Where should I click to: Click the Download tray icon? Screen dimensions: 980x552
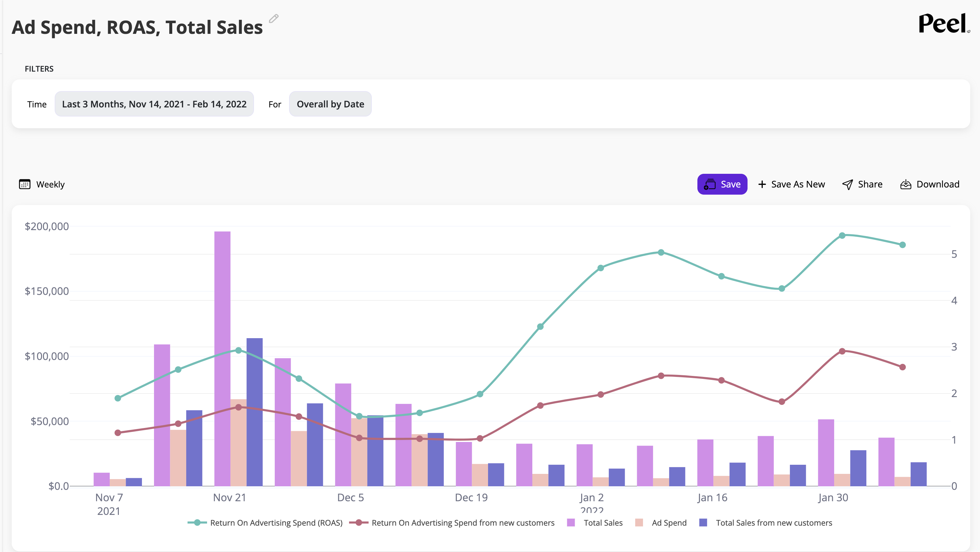click(x=906, y=184)
